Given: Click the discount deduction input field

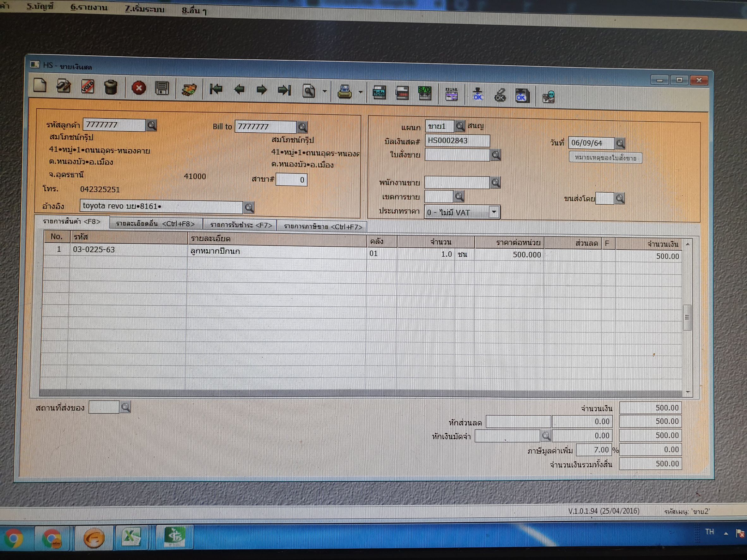Looking at the screenshot, I should click(x=518, y=422).
